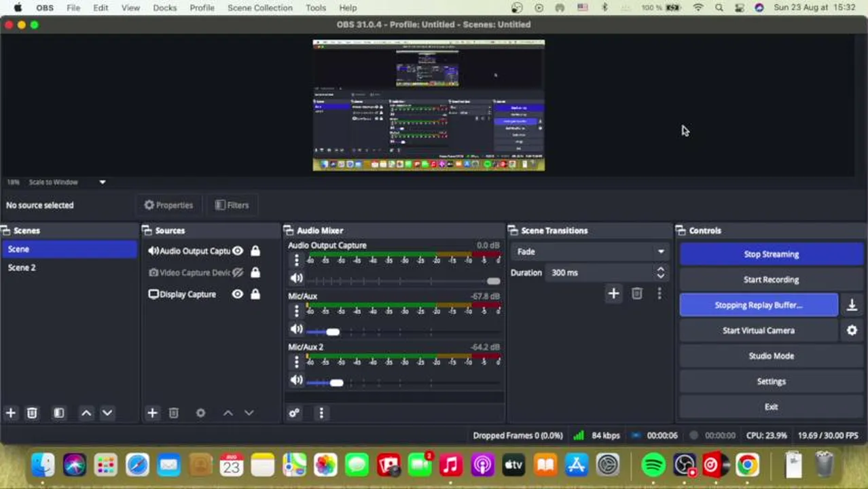Open scene filters icon in Scenes panel

(x=59, y=413)
